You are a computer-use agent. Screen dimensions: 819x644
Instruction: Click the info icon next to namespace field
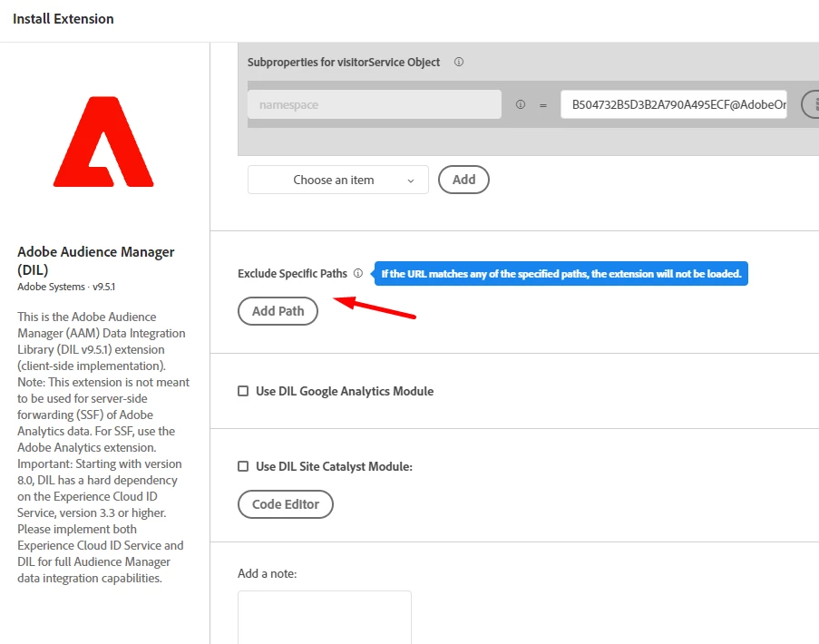pyautogui.click(x=521, y=104)
